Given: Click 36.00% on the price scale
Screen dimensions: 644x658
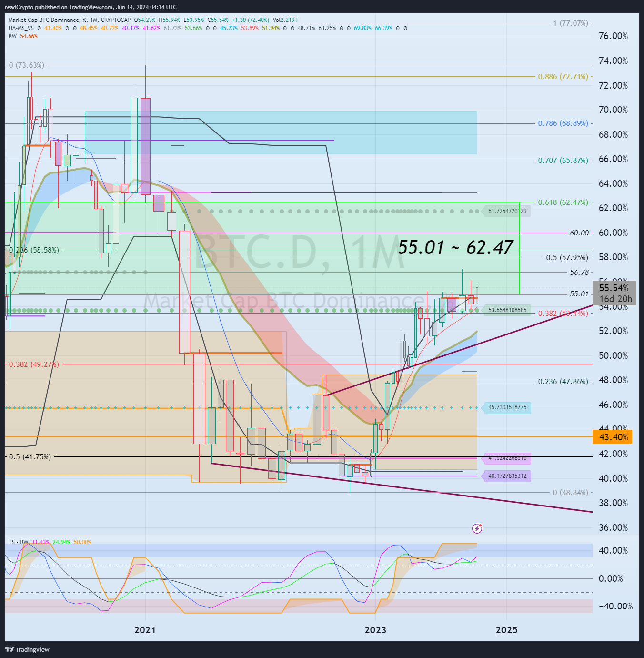Looking at the screenshot, I should point(613,527).
